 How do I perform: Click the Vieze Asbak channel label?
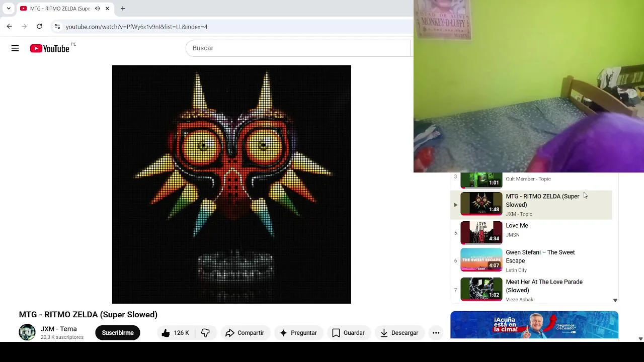point(519,300)
